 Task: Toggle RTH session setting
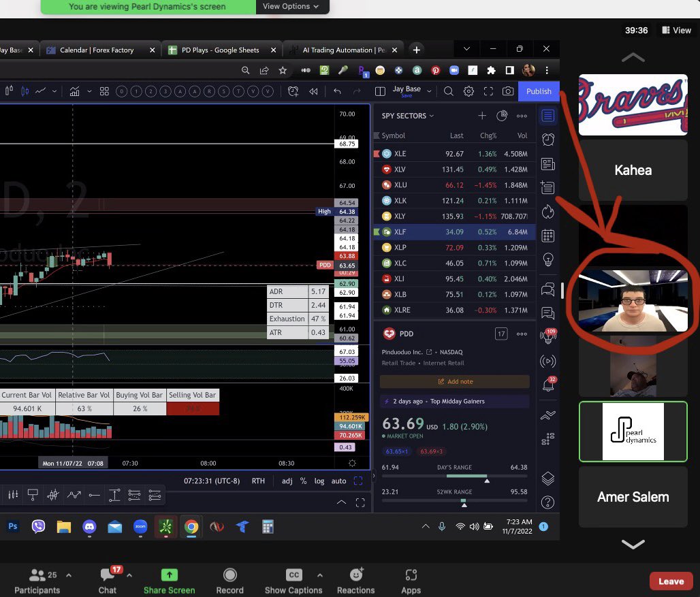point(258,481)
